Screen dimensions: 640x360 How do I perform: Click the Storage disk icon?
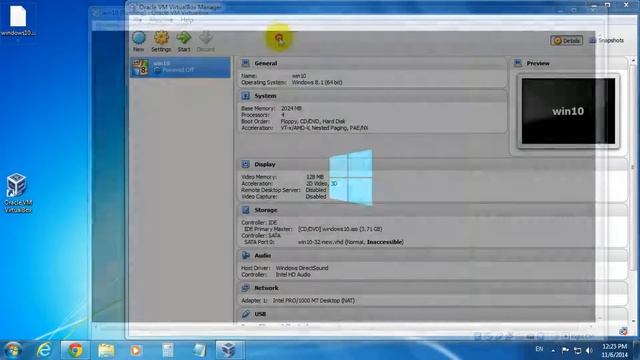[x=245, y=210]
